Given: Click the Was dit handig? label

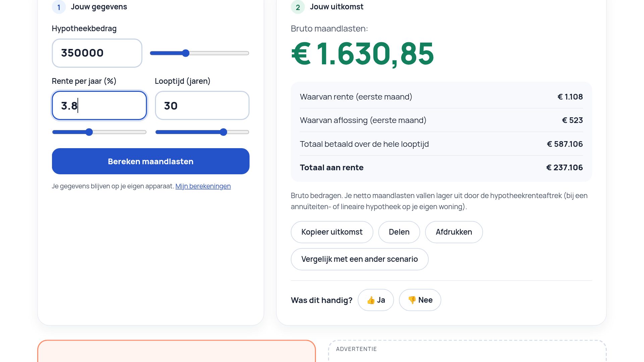Looking at the screenshot, I should (322, 300).
